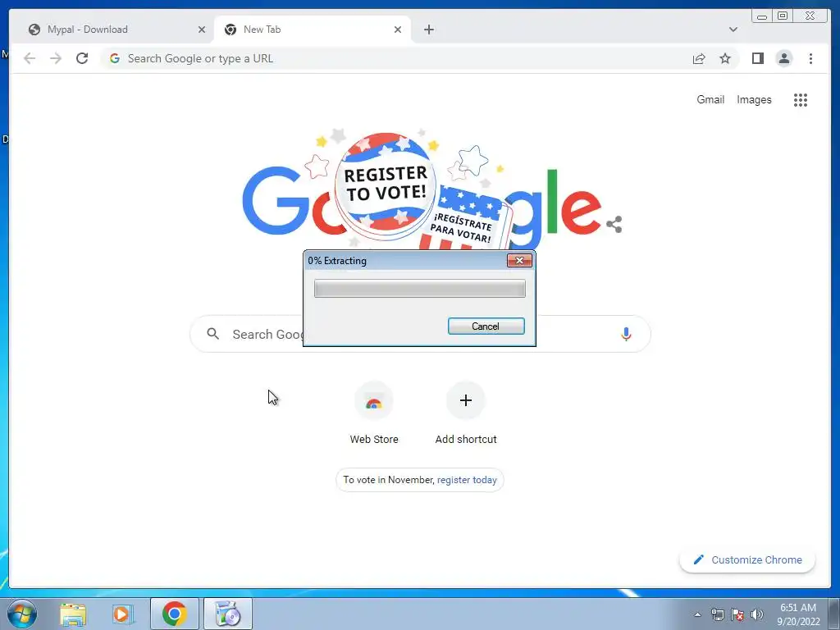Open a new tab with the plus button
Image resolution: width=840 pixels, height=630 pixels.
[428, 30]
